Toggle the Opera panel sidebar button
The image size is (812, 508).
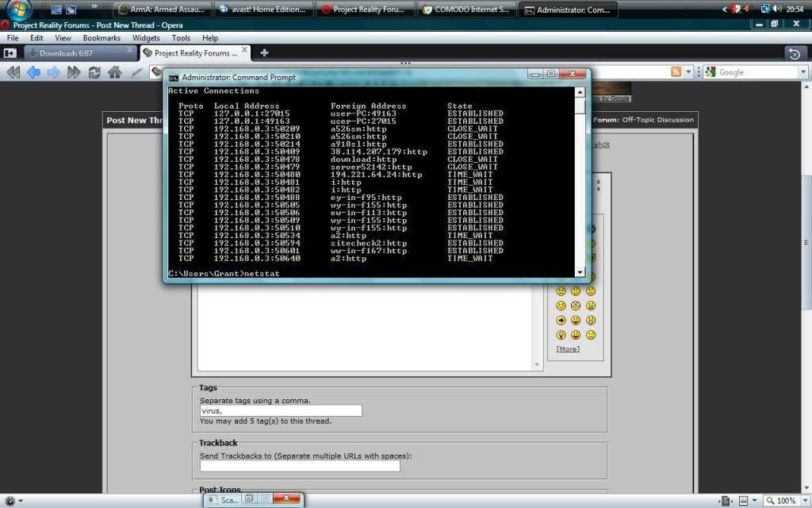[x=10, y=53]
